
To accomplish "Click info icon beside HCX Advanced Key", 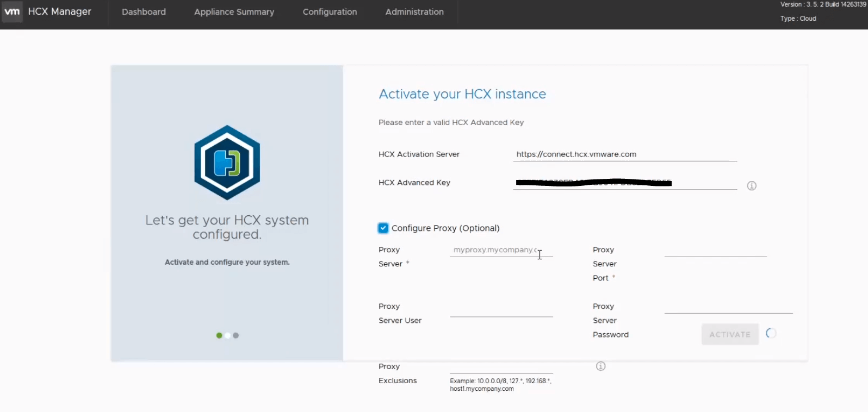I will tap(752, 186).
